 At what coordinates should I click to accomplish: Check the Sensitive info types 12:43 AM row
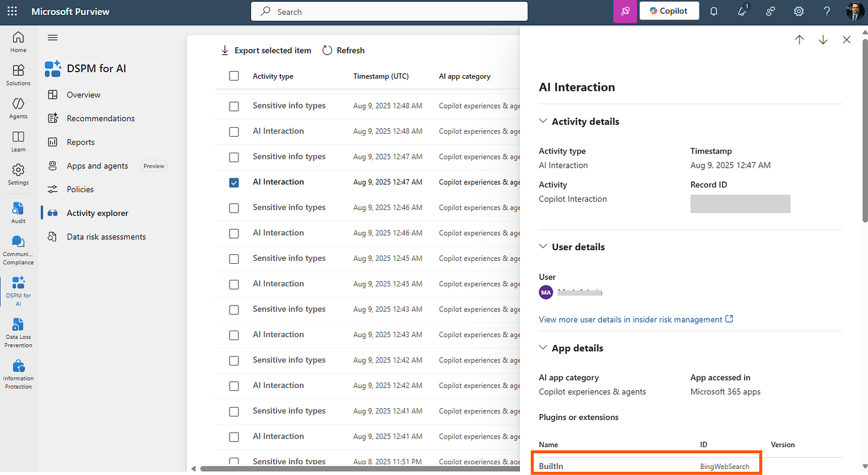click(x=234, y=310)
